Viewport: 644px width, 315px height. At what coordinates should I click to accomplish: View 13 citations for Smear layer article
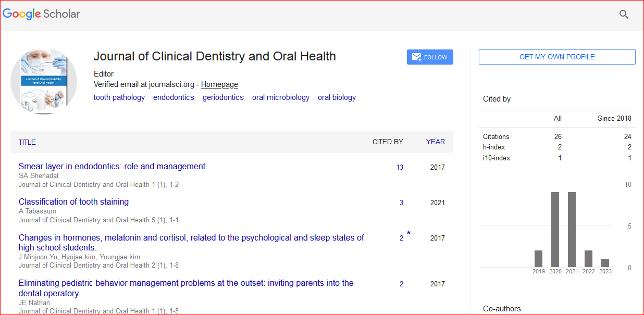point(400,168)
